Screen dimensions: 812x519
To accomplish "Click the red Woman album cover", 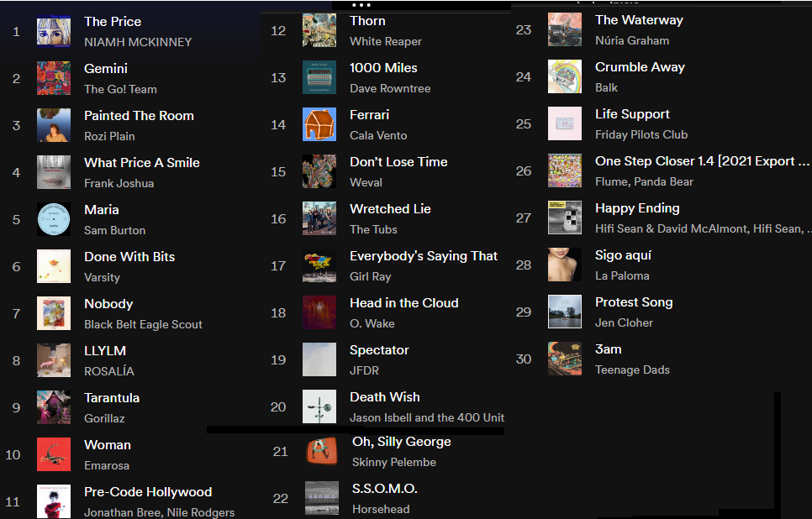I will tap(54, 454).
